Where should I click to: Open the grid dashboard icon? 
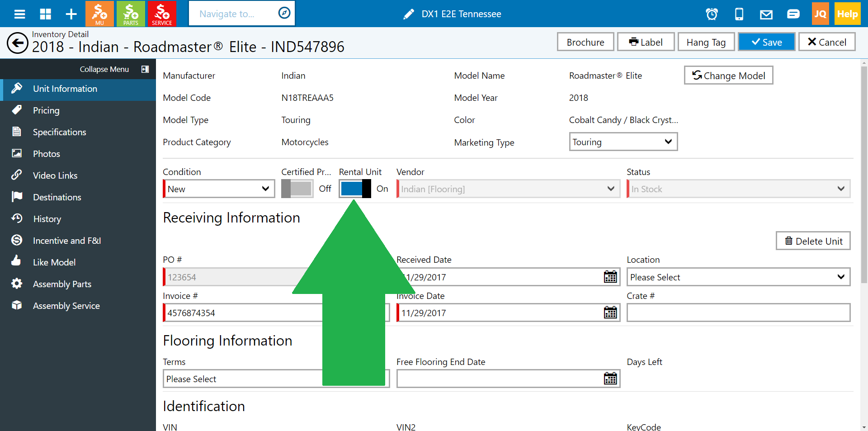46,14
